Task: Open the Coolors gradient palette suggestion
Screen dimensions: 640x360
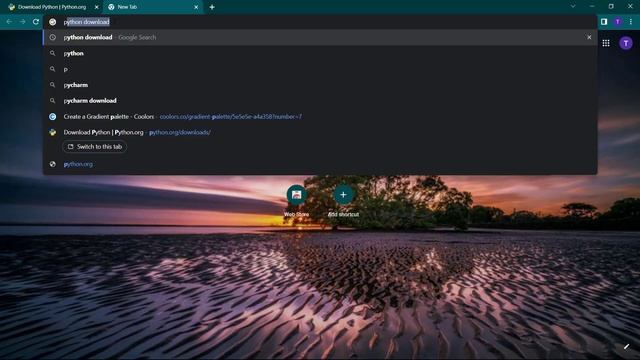Action: 320,116
